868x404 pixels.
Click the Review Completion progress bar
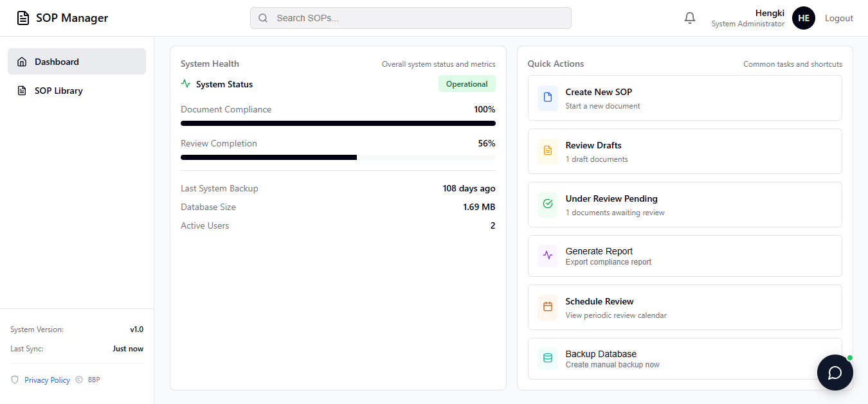[x=338, y=157]
